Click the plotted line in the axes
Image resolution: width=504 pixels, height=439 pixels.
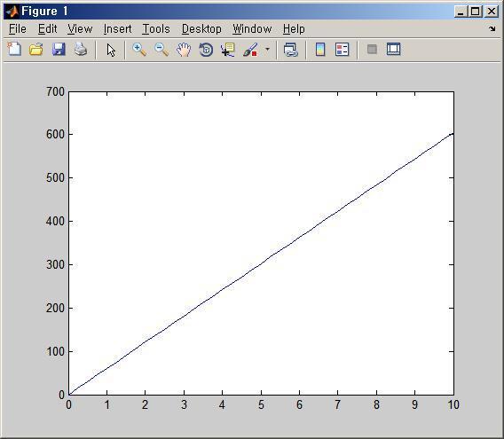coord(261,264)
